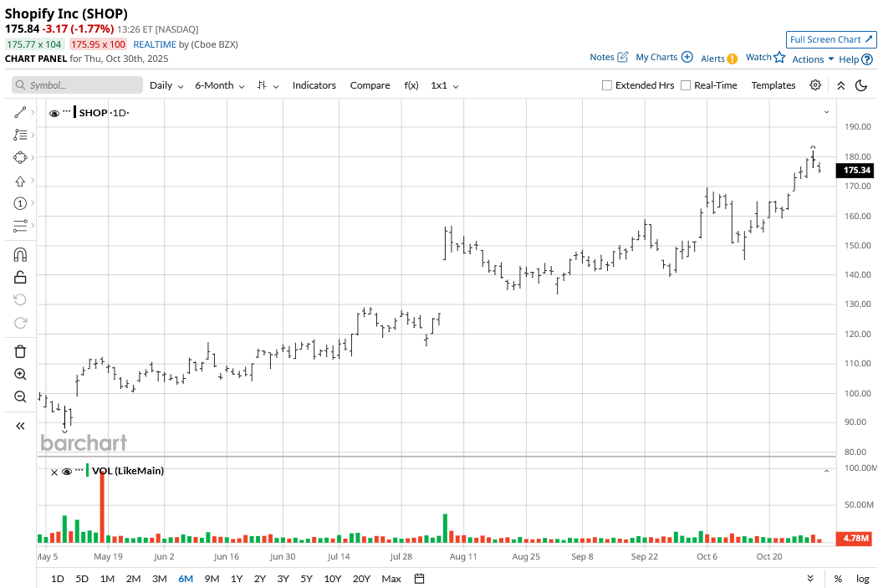The image size is (878, 588).
Task: Zoom in with magnifier plus icon
Action: click(x=20, y=374)
